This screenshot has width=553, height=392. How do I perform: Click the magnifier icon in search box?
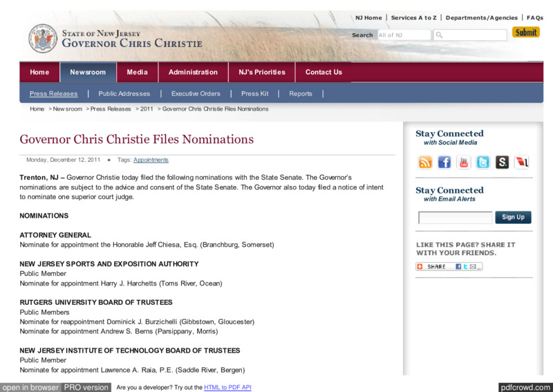pos(439,35)
